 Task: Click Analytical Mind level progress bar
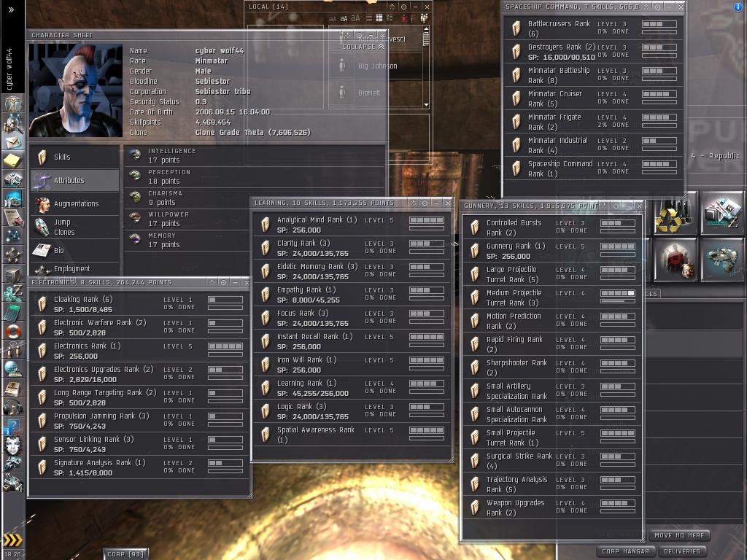click(426, 220)
